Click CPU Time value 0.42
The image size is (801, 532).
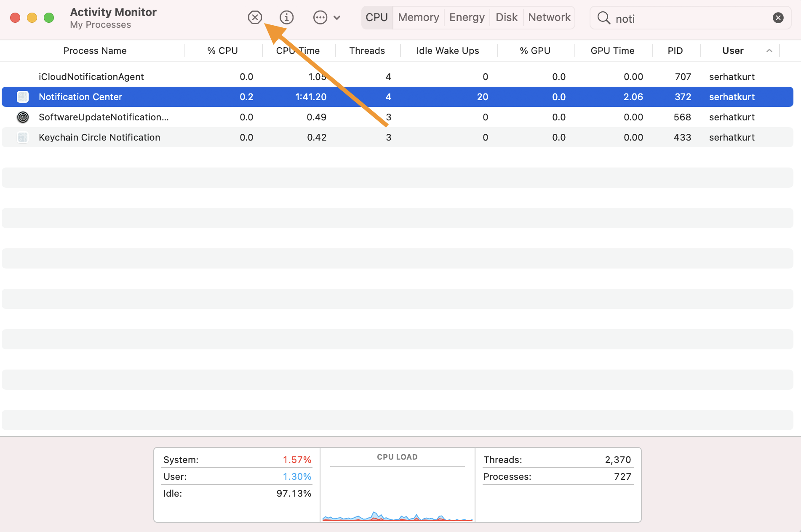317,137
